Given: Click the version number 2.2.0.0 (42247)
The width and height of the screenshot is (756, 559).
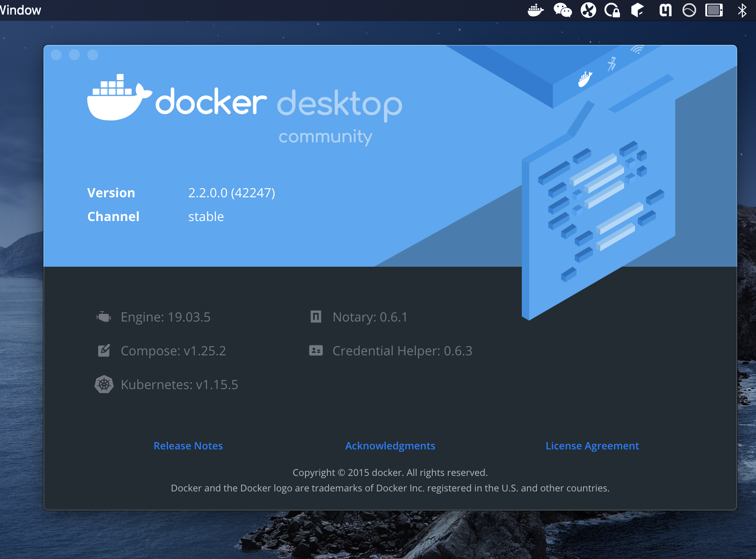Looking at the screenshot, I should tap(232, 193).
